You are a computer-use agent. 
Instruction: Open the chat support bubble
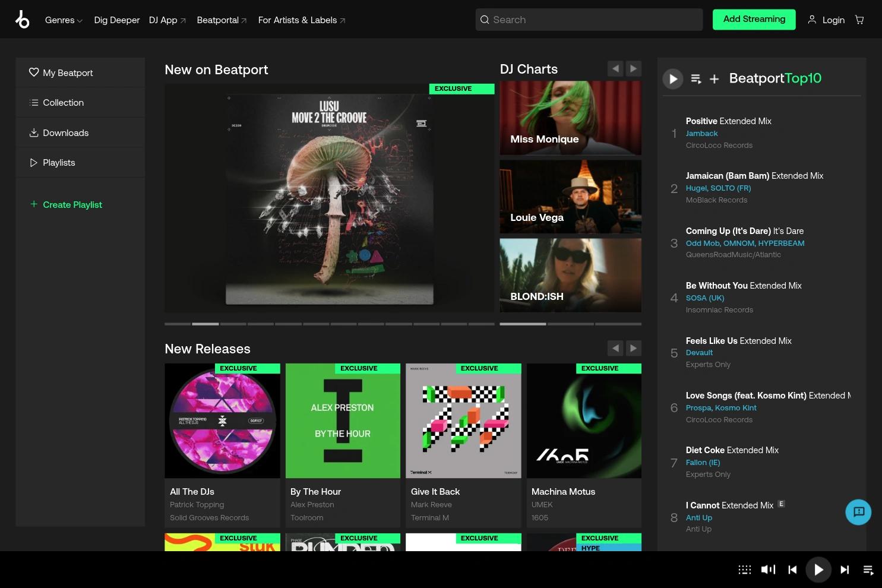pyautogui.click(x=858, y=512)
